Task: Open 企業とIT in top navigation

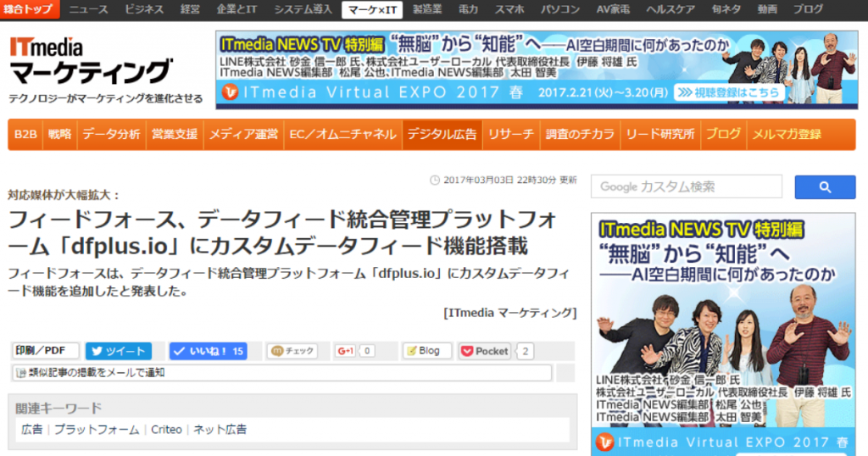Action: 236,9
